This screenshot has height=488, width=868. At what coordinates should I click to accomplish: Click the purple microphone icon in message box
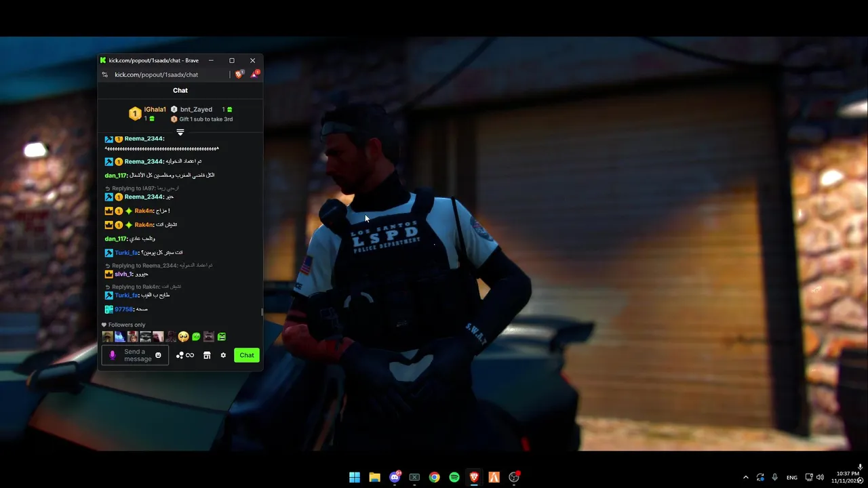point(113,355)
